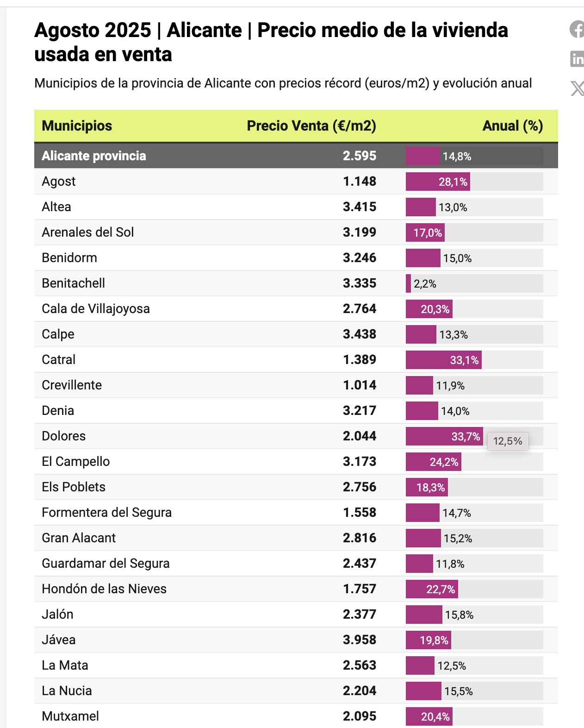The image size is (584, 728).
Task: Click the Catral 33,1% annual bar
Action: 444,360
